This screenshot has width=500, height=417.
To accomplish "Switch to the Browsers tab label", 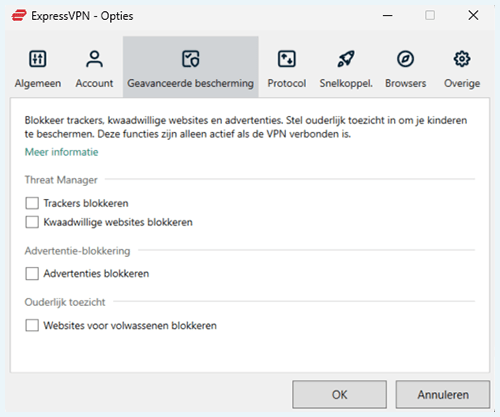I will click(406, 83).
